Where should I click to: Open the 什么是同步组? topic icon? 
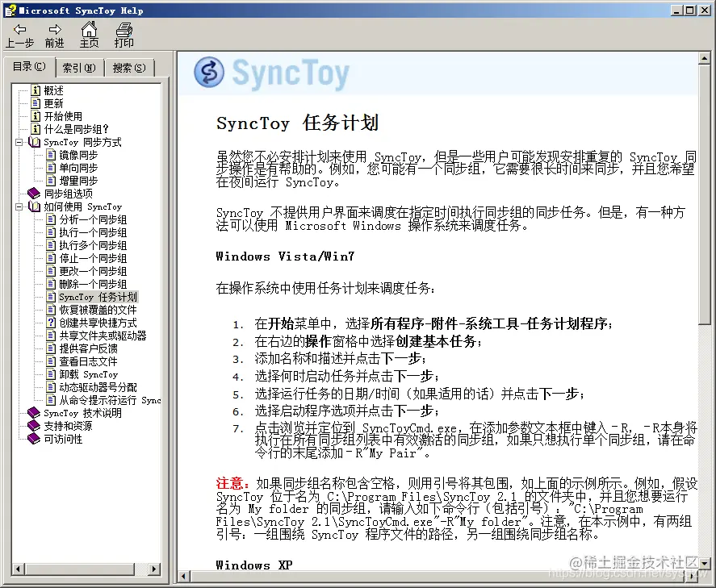[36, 129]
